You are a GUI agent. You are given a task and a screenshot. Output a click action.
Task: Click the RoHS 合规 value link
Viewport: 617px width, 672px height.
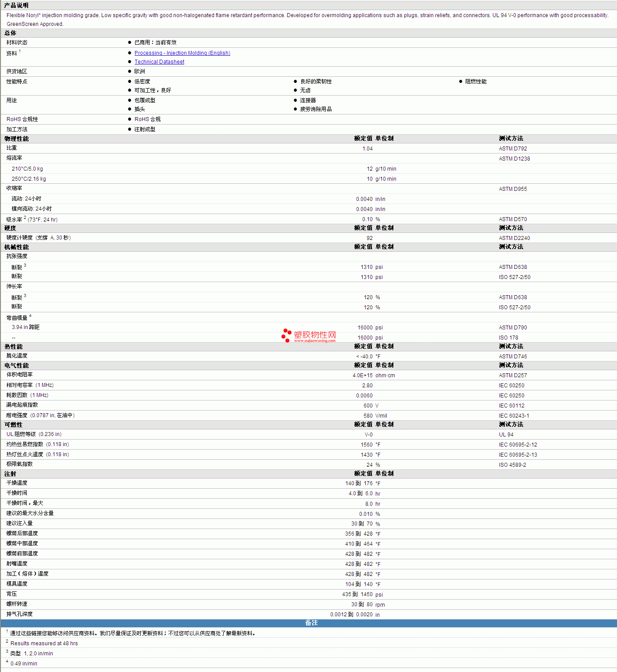tap(147, 119)
